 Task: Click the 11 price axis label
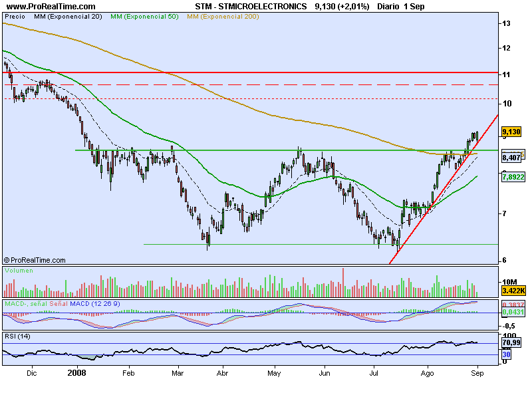pos(507,74)
